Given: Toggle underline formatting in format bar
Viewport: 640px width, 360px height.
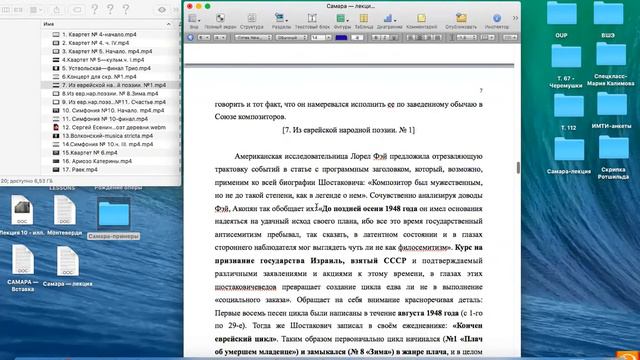Looking at the screenshot, I should 393,38.
